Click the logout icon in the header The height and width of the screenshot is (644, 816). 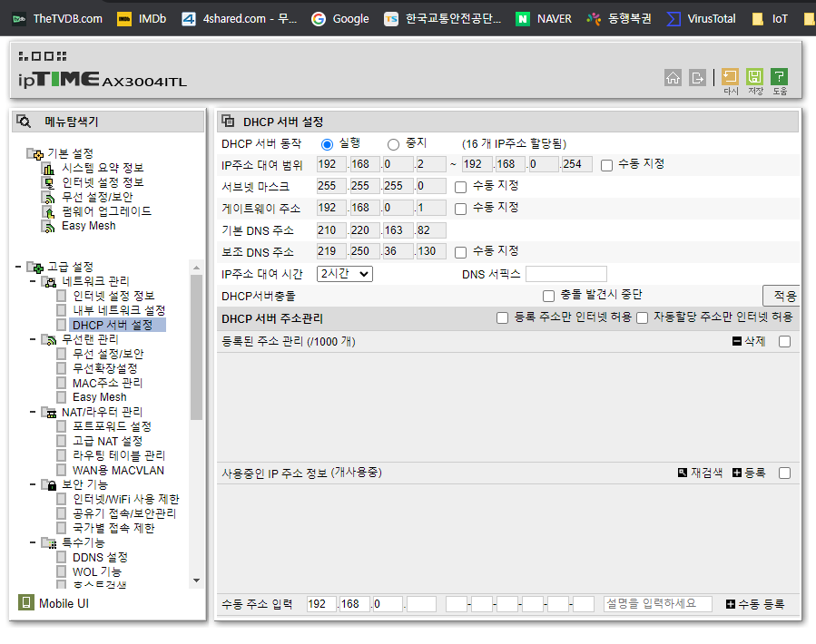tap(697, 77)
